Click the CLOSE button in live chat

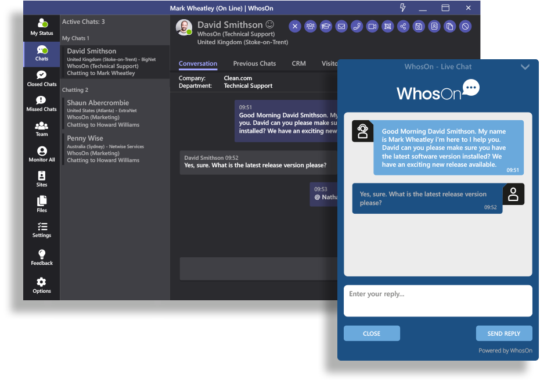coord(372,333)
